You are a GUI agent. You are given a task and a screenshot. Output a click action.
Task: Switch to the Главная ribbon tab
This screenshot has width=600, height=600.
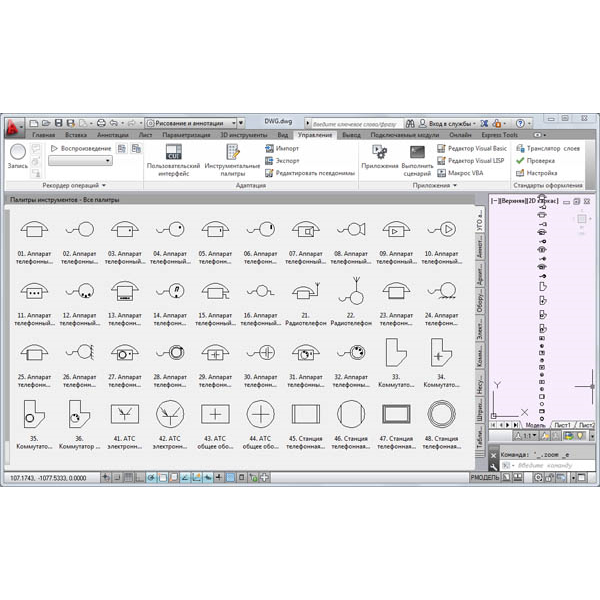tap(43, 135)
